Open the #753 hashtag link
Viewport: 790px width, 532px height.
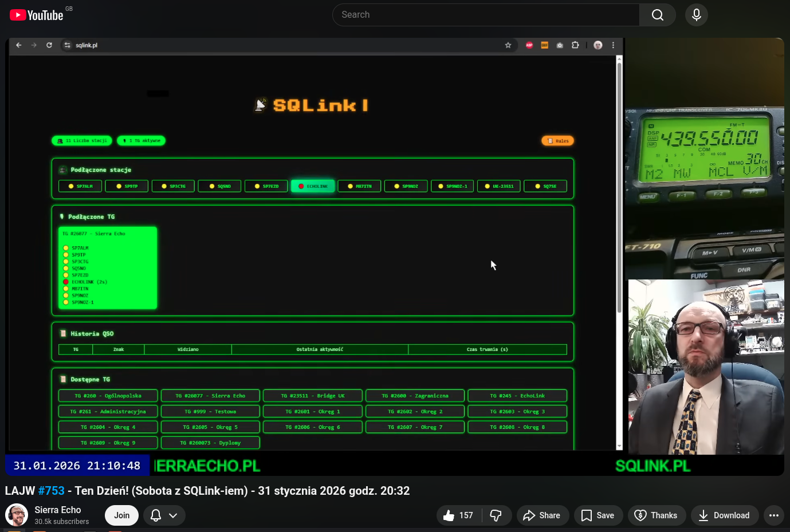(x=51, y=491)
